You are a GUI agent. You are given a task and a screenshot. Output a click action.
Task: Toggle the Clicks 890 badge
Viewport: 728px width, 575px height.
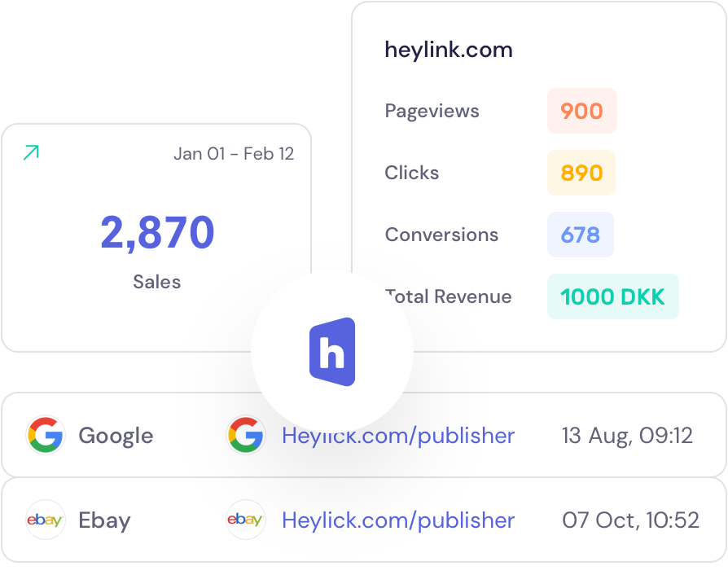point(581,173)
